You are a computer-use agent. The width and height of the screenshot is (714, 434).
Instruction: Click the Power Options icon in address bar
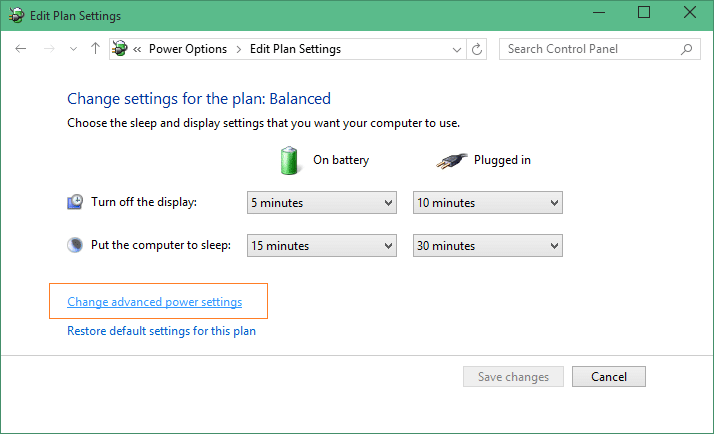coord(120,49)
